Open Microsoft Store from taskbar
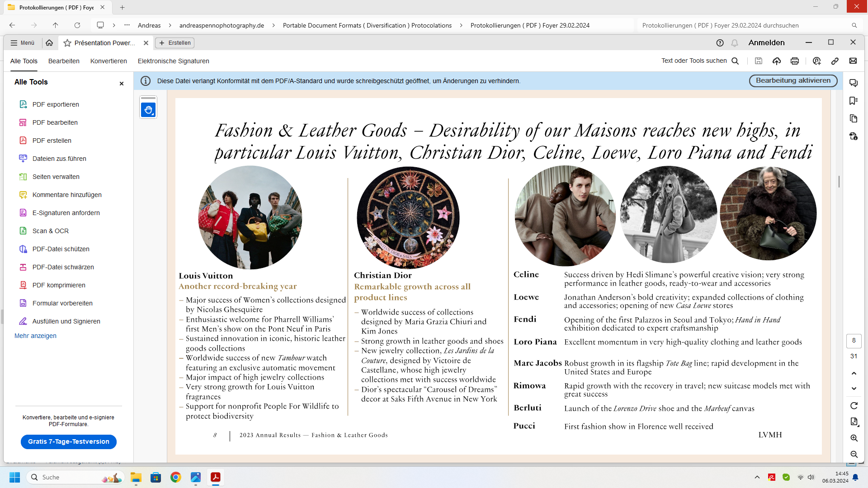 coord(156,477)
